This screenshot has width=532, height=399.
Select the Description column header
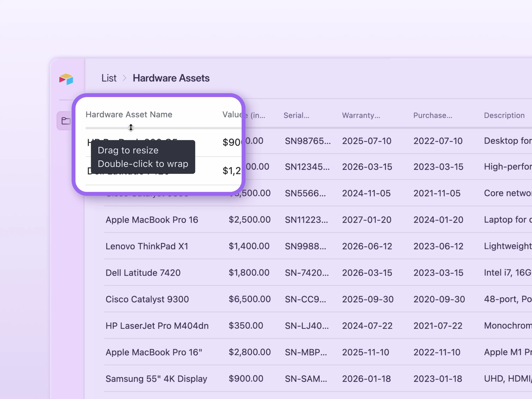[x=504, y=115]
